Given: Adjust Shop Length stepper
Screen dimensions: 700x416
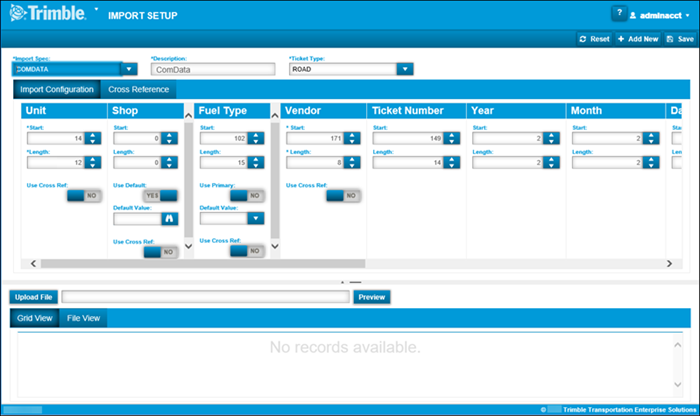Looking at the screenshot, I should 169,162.
